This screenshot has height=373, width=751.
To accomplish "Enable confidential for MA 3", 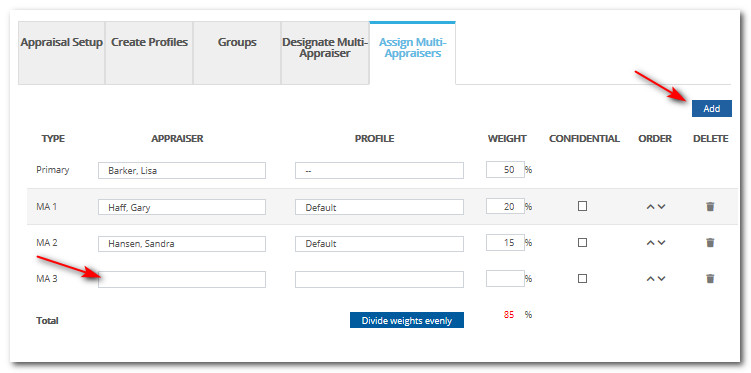I will coord(582,279).
